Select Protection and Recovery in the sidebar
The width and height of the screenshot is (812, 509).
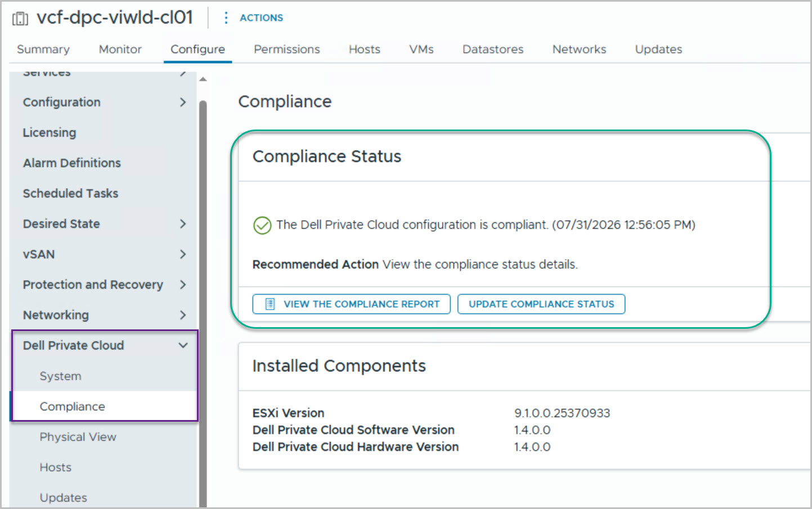[93, 285]
